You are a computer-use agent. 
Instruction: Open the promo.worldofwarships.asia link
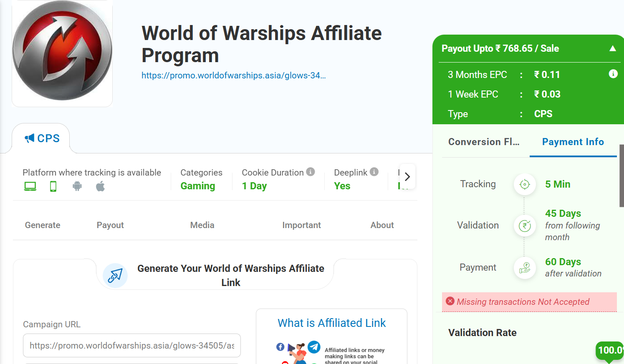point(233,75)
